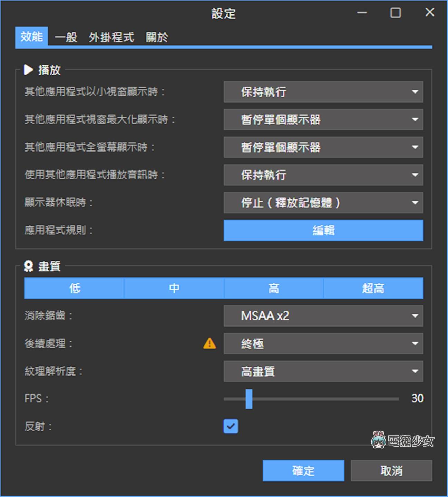
Task: Open the MSAA x2 anti-aliasing dropdown
Action: (x=323, y=316)
